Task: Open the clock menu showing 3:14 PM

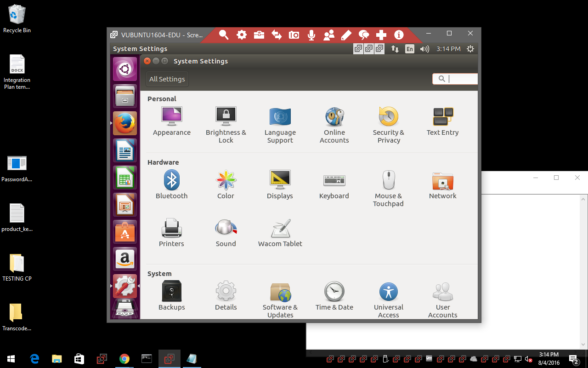Action: click(x=448, y=49)
